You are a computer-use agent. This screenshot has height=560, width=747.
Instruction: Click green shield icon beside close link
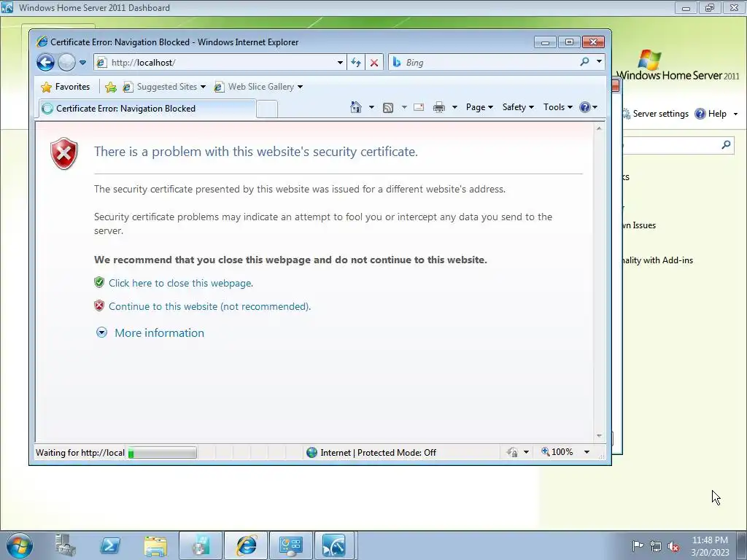(99, 282)
